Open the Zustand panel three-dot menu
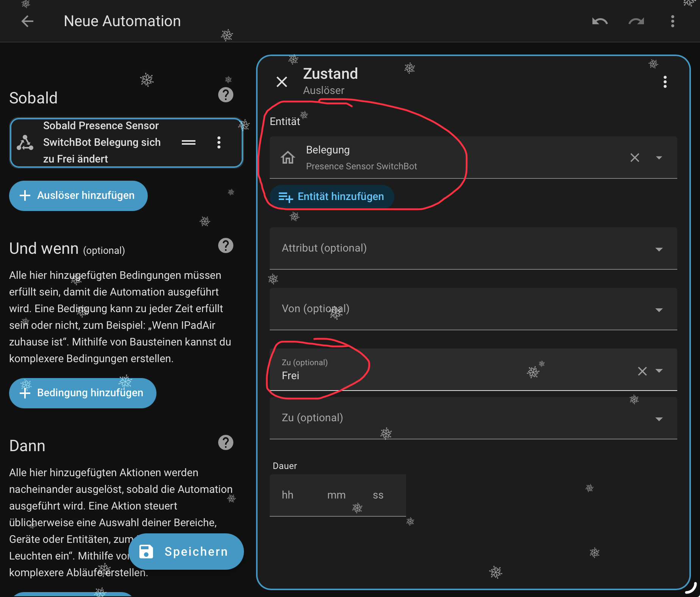 click(x=665, y=82)
